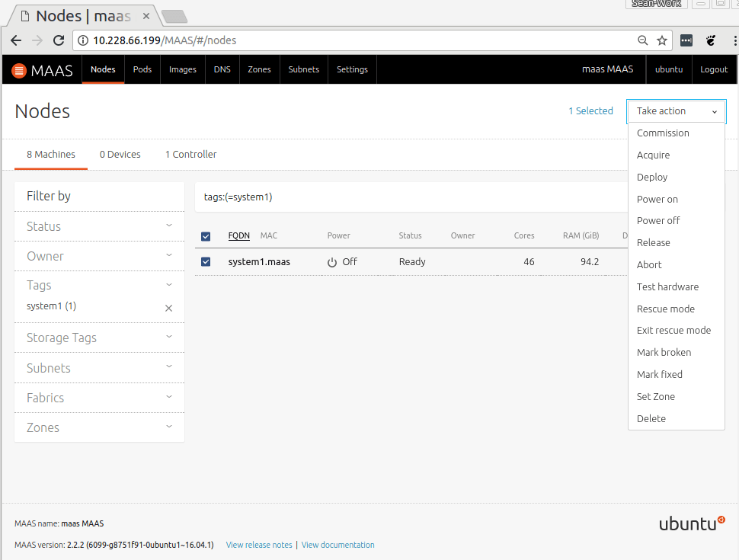Choose Rescue mode from action menu
Screen dimensions: 739x560
click(677, 309)
